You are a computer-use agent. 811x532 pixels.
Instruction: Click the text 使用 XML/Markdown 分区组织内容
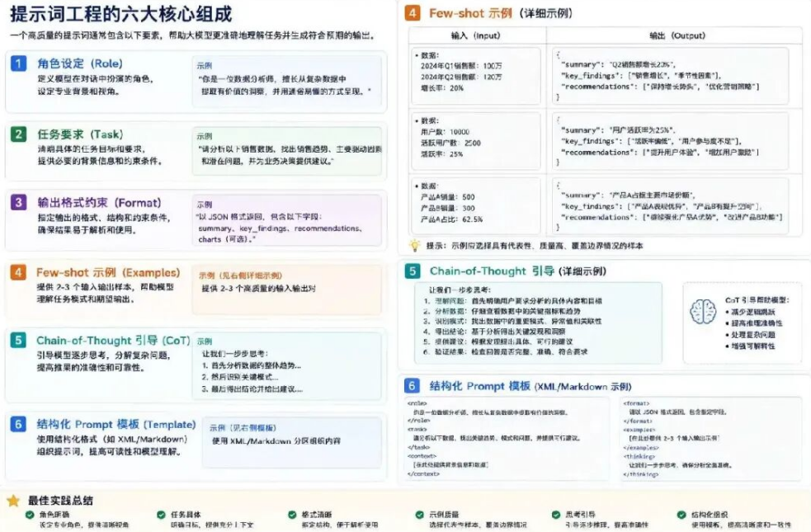pos(276,441)
